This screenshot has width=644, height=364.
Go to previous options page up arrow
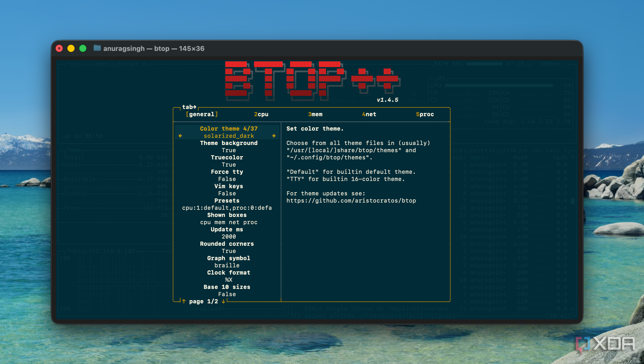point(184,301)
